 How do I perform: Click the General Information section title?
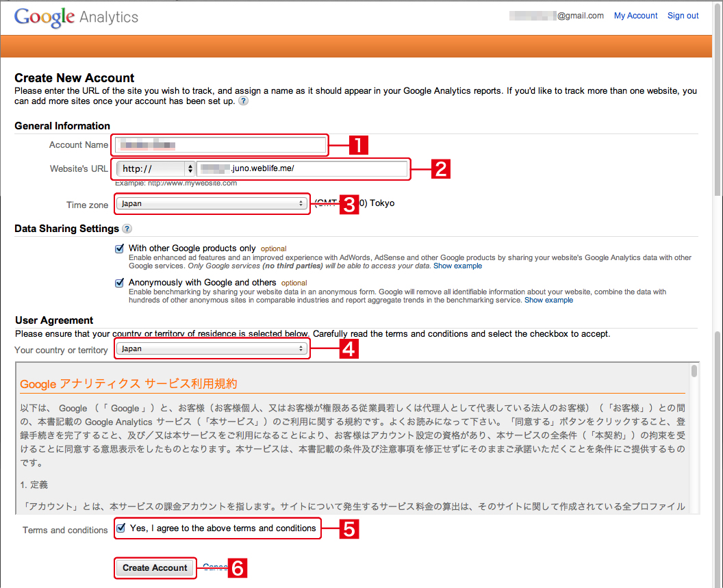point(62,126)
